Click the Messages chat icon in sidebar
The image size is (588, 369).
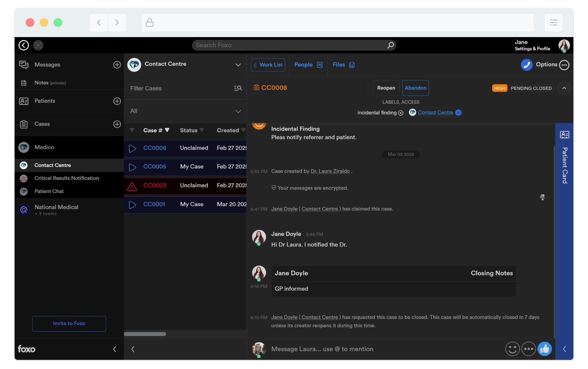24,65
